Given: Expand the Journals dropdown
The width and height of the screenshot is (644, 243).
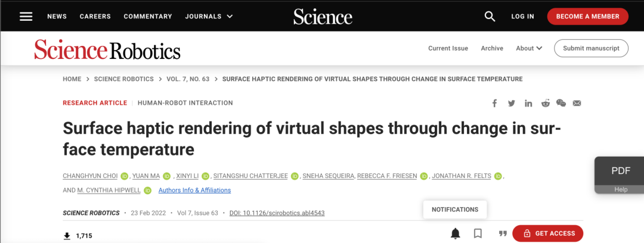Looking at the screenshot, I should click(x=209, y=16).
